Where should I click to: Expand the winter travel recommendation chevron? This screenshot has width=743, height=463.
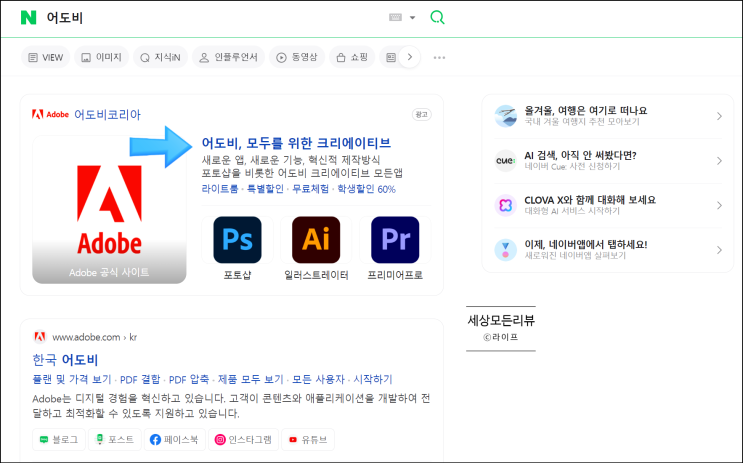click(x=719, y=116)
